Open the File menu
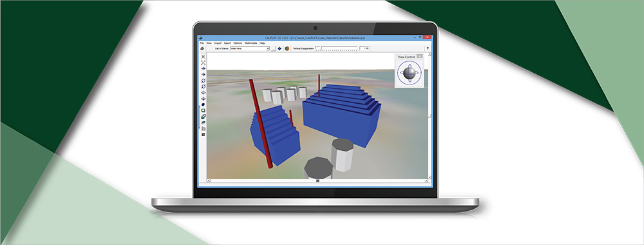This screenshot has width=644, height=245. [x=202, y=43]
